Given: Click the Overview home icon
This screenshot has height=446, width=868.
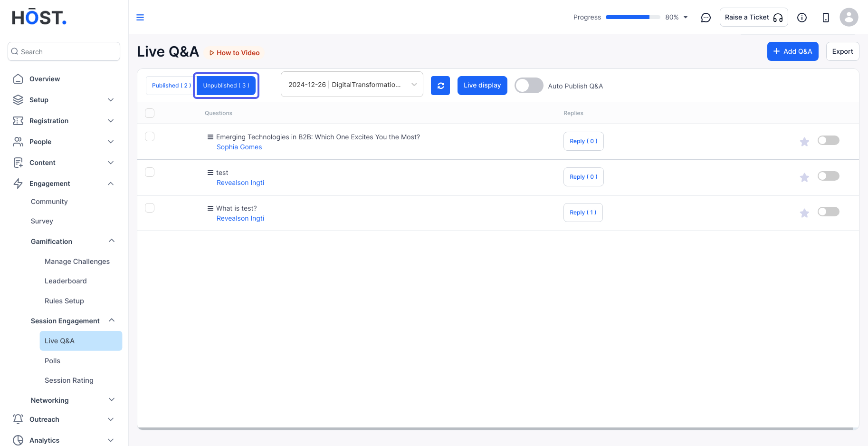Looking at the screenshot, I should [18, 79].
